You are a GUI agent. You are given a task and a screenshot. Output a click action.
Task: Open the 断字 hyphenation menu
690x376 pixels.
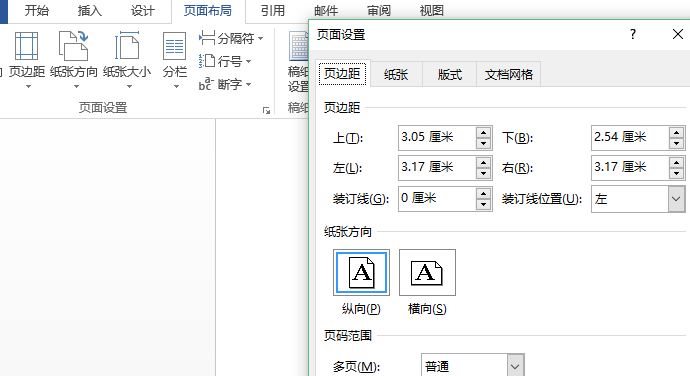coord(225,84)
